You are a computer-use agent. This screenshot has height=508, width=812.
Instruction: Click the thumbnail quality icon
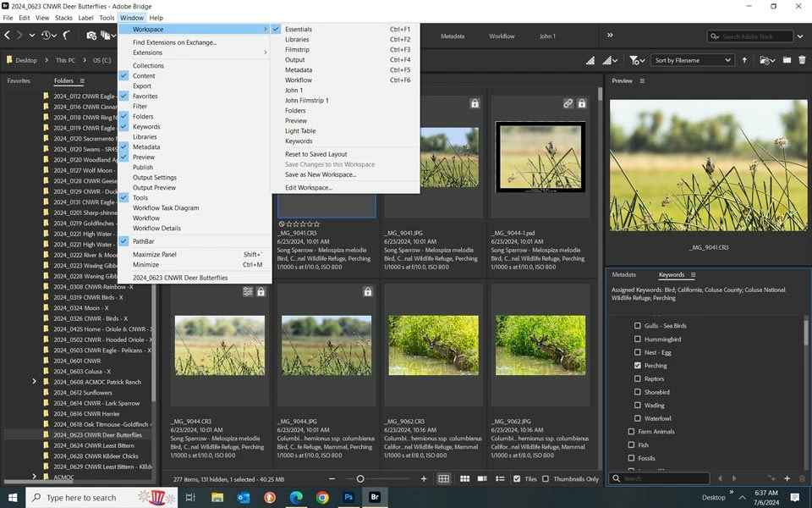pyautogui.click(x=610, y=61)
